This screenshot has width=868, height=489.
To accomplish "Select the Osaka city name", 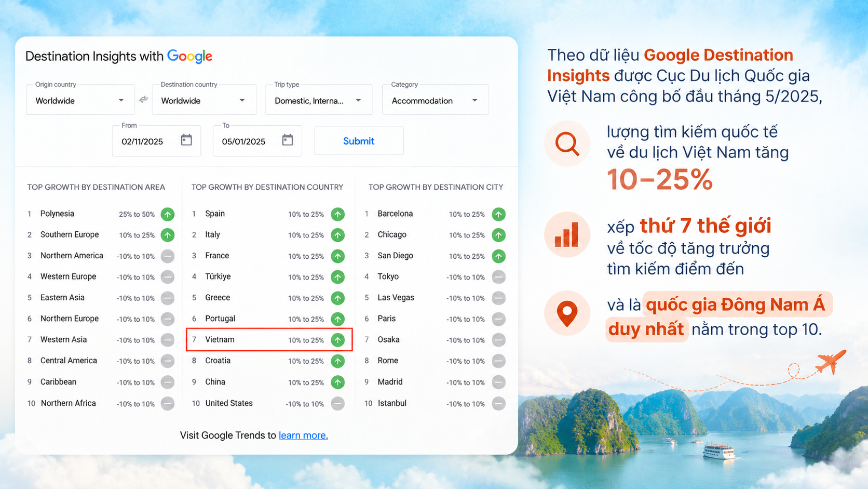I will (x=388, y=339).
